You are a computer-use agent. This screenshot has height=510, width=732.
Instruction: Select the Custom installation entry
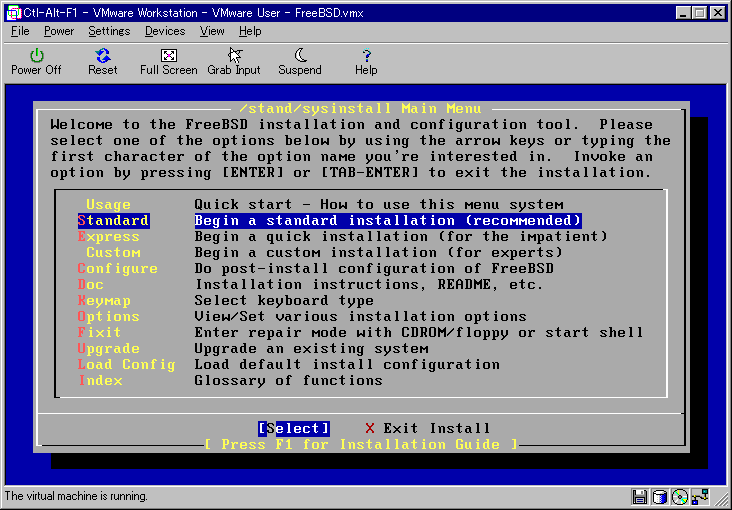pos(113,253)
